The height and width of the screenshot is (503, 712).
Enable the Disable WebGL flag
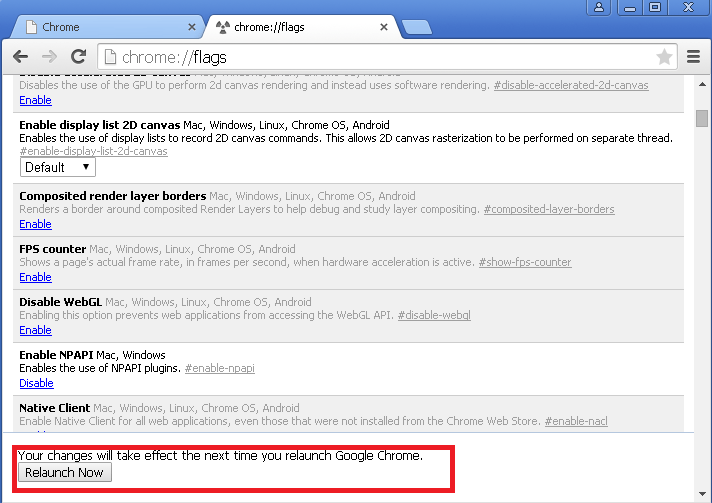click(35, 330)
